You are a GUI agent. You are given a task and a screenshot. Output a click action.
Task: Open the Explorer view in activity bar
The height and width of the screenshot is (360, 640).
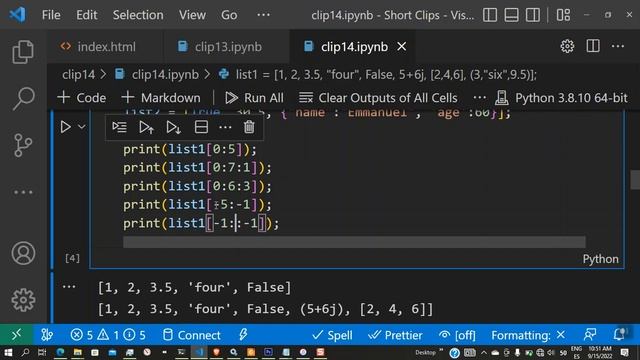point(23,51)
